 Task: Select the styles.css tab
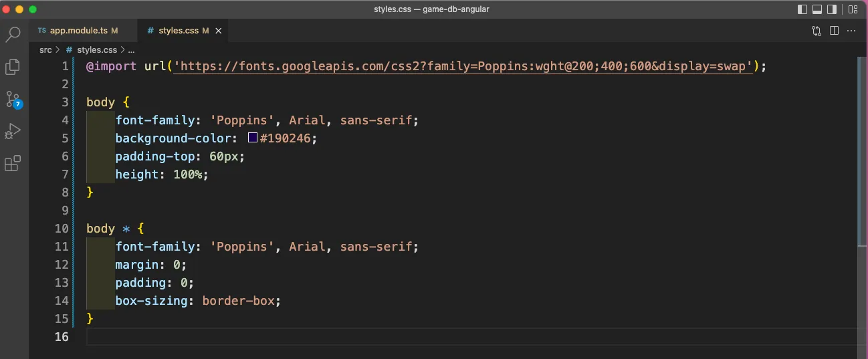[183, 31]
